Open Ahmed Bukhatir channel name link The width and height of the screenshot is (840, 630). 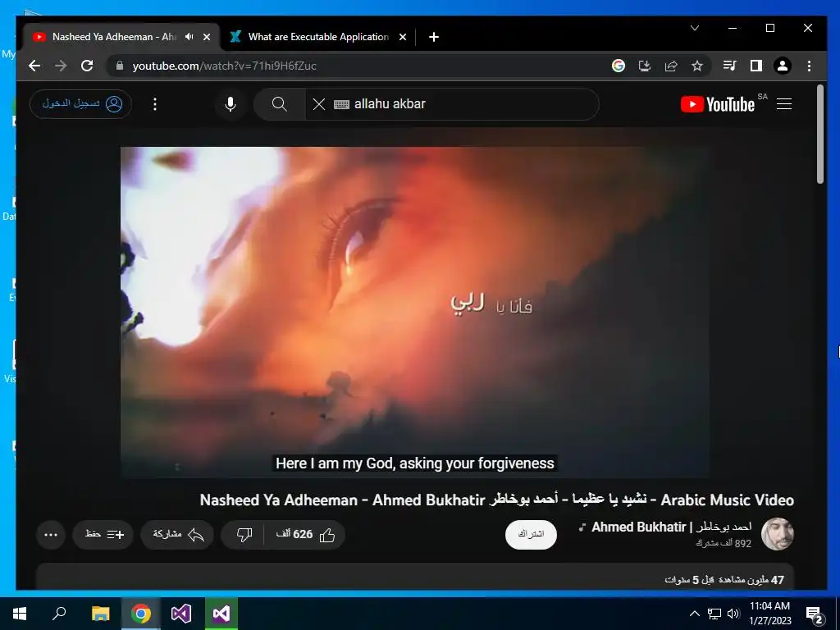point(671,527)
